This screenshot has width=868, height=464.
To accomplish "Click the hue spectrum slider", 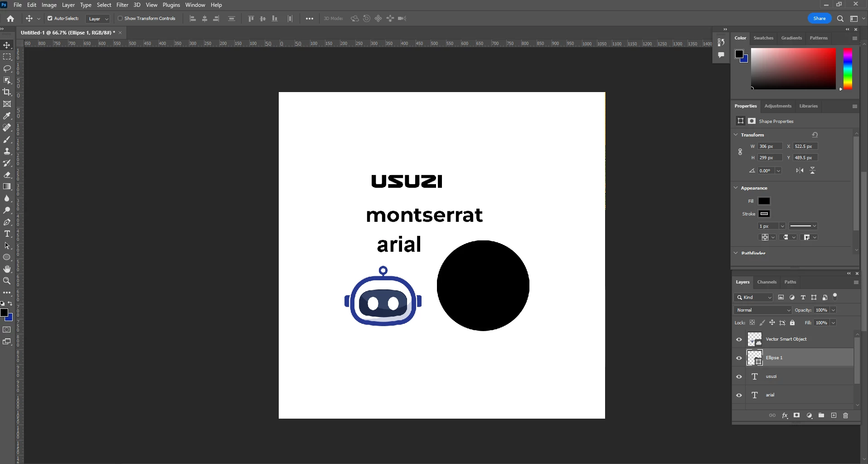I will (x=848, y=69).
